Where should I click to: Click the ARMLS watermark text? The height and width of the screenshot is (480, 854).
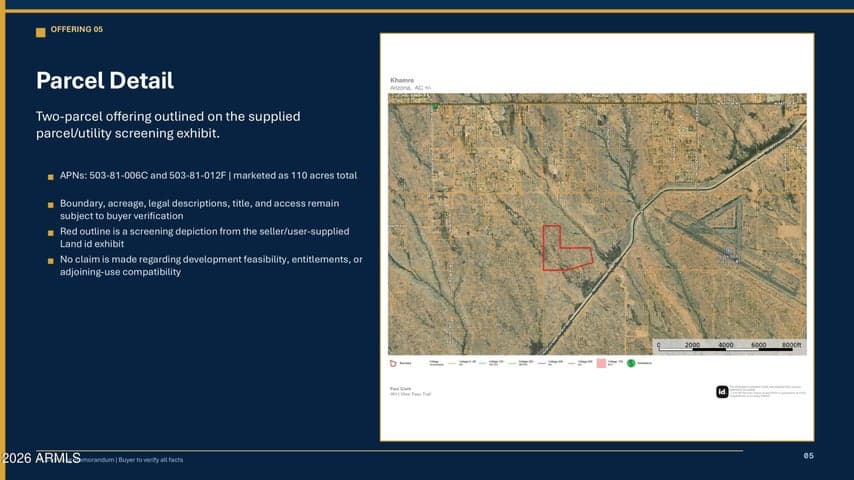coord(41,458)
